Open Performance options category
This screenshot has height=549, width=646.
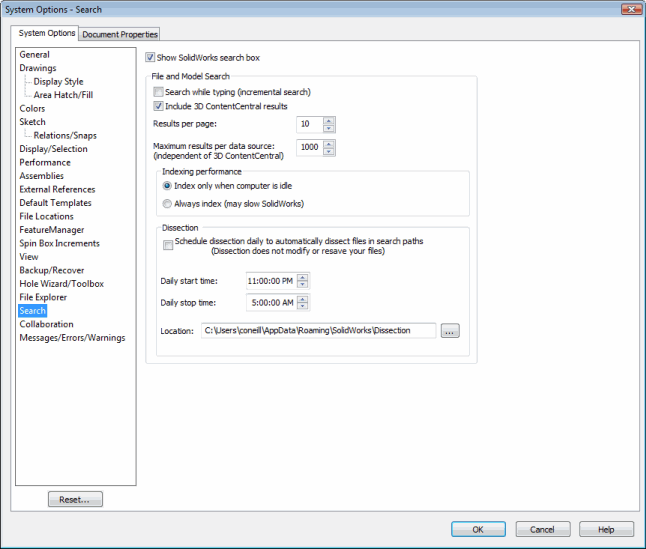(x=45, y=162)
